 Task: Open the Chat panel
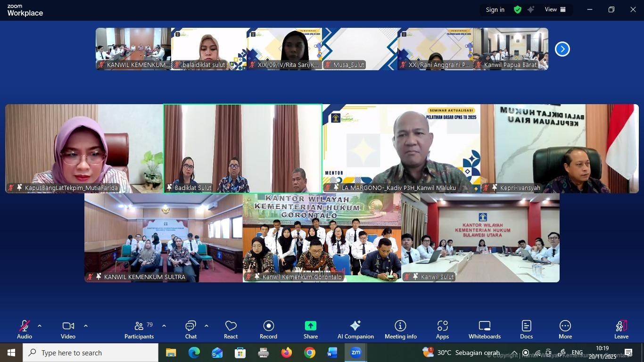click(x=191, y=329)
